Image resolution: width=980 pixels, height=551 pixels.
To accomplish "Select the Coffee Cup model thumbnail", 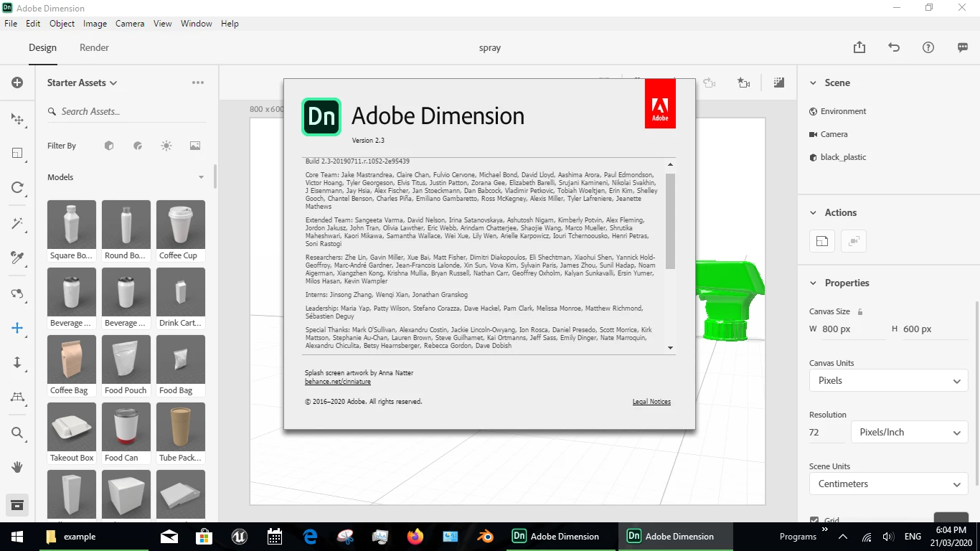I will (x=181, y=225).
